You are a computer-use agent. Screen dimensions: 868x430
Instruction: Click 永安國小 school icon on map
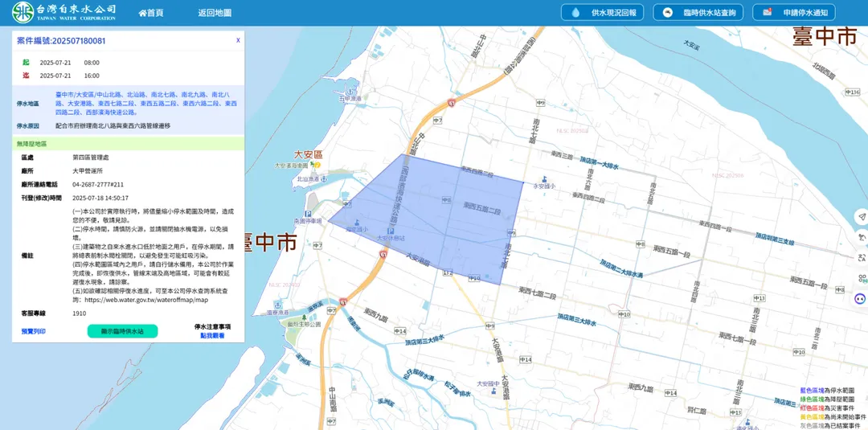(545, 179)
